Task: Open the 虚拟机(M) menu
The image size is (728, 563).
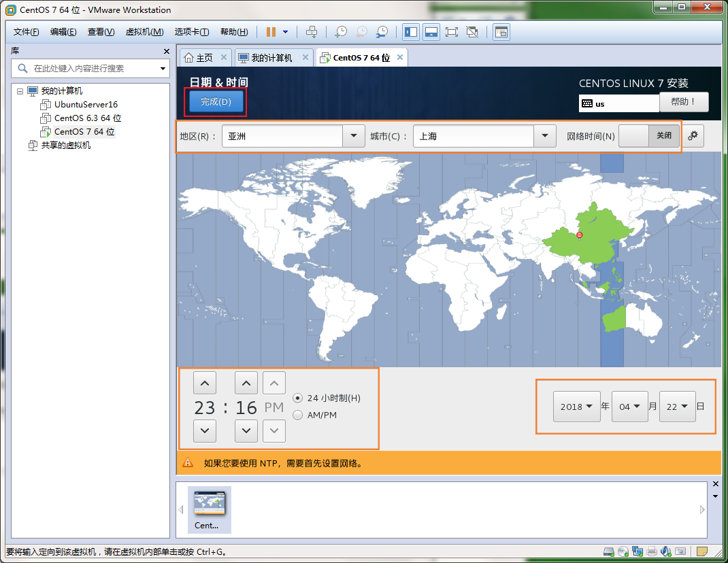Action: (144, 32)
